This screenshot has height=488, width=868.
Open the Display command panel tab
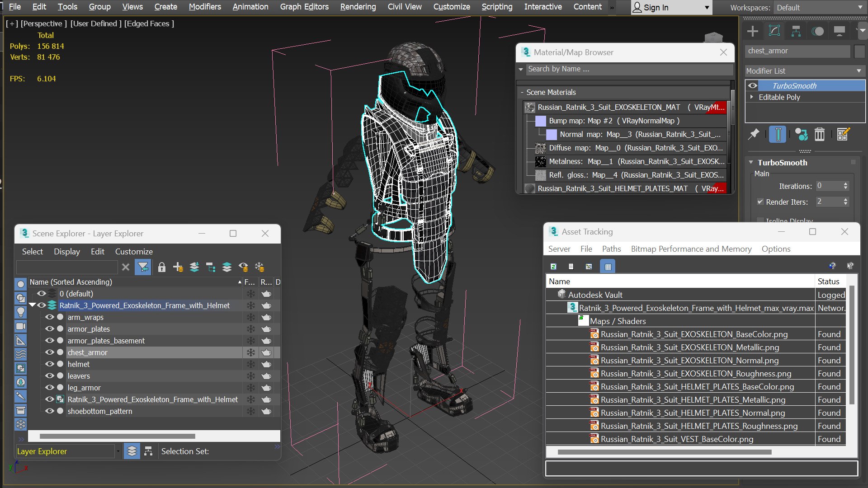pos(840,31)
